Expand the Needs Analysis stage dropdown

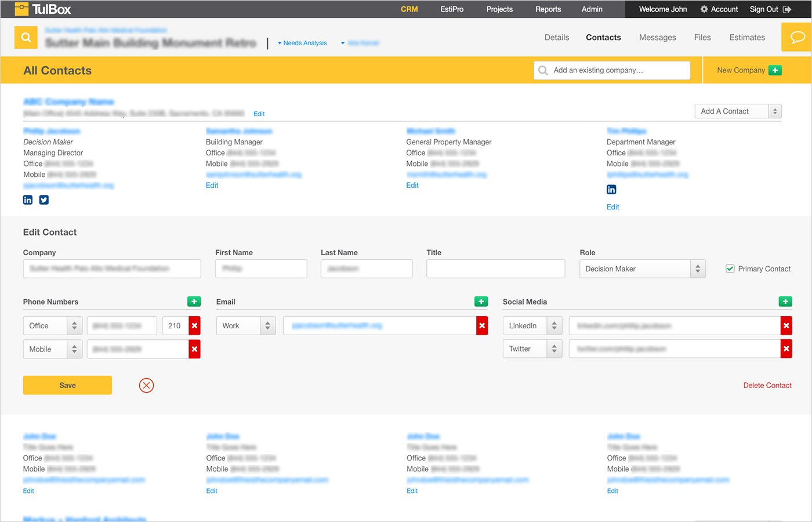pyautogui.click(x=302, y=43)
